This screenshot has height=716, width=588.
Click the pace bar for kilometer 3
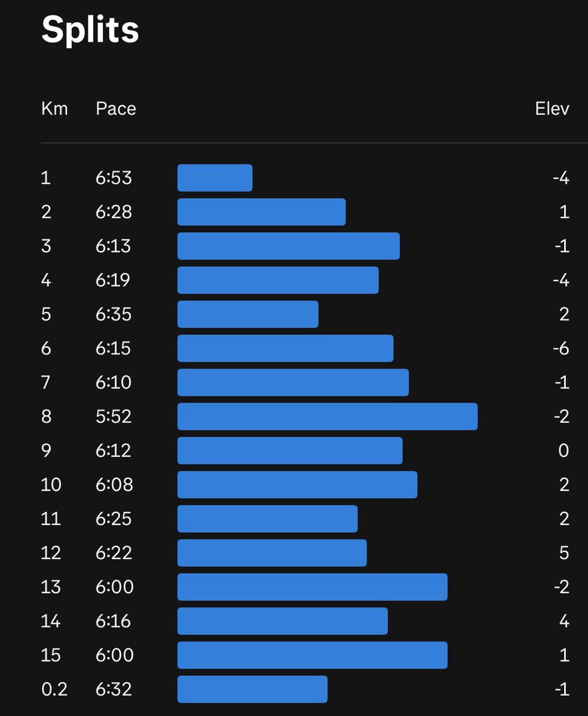click(288, 246)
